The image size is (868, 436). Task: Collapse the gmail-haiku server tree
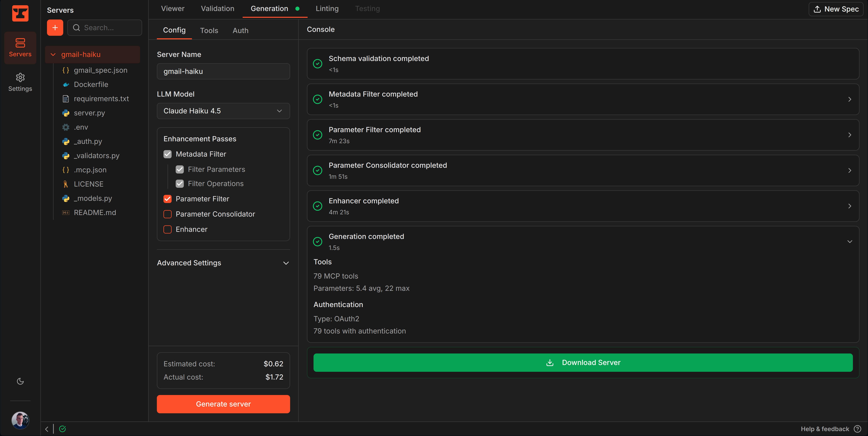[x=53, y=55]
